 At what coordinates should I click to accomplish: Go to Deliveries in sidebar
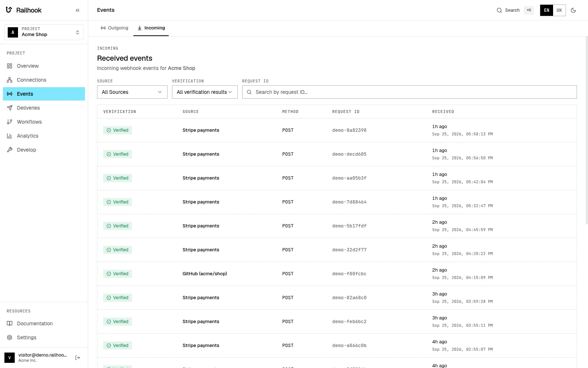coord(44,108)
